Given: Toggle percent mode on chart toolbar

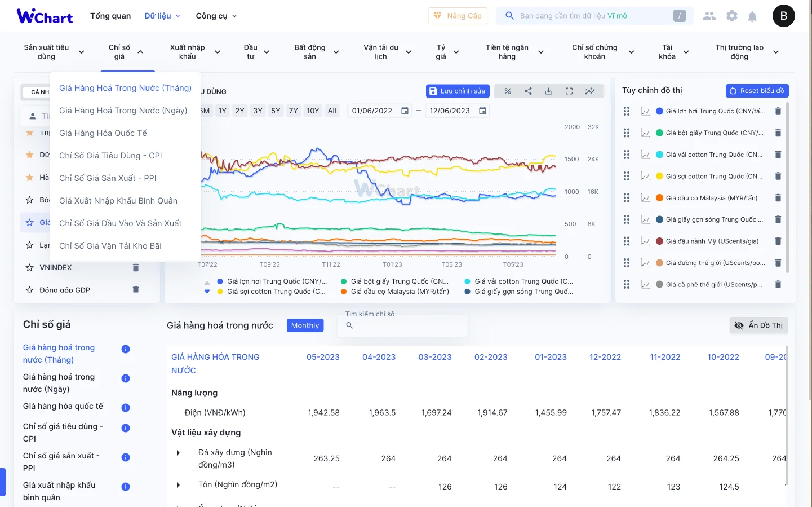Looking at the screenshot, I should (508, 91).
